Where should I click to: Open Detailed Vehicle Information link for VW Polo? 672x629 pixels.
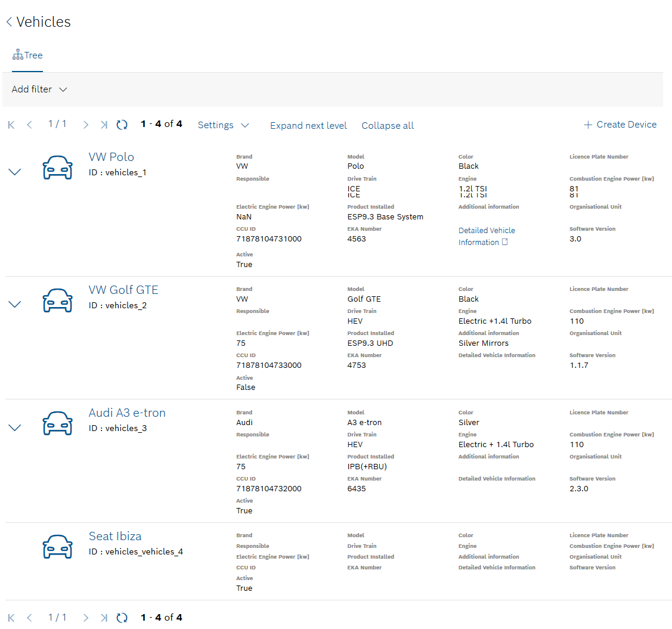tap(486, 236)
